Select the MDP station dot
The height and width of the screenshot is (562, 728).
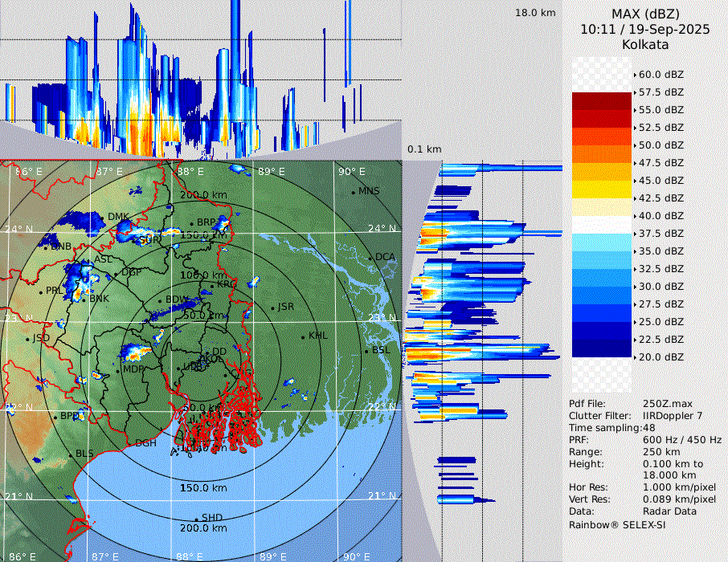click(119, 370)
